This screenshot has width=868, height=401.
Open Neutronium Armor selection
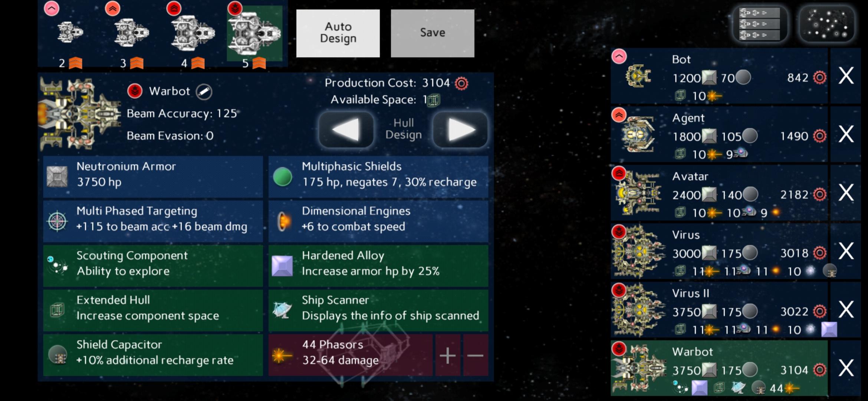(x=153, y=177)
